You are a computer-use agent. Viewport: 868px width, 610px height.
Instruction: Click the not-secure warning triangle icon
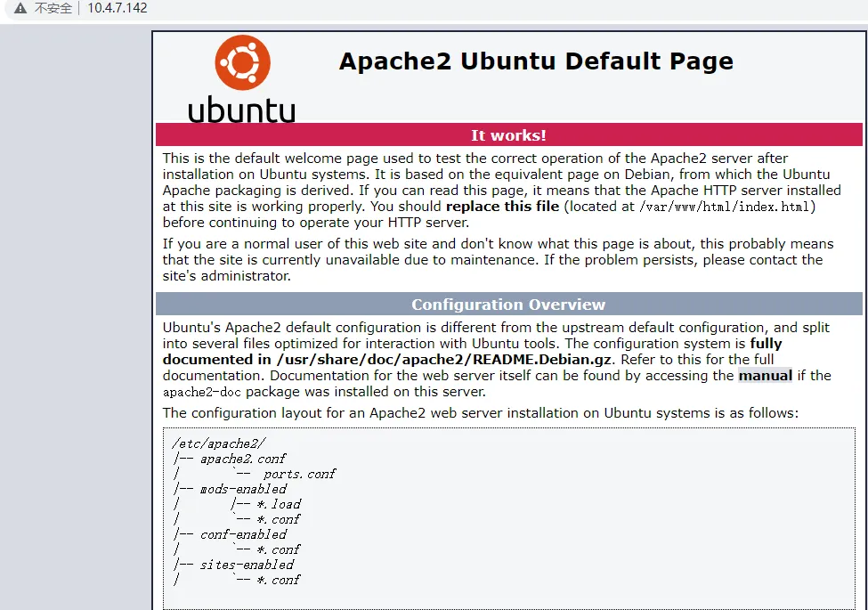click(x=20, y=8)
